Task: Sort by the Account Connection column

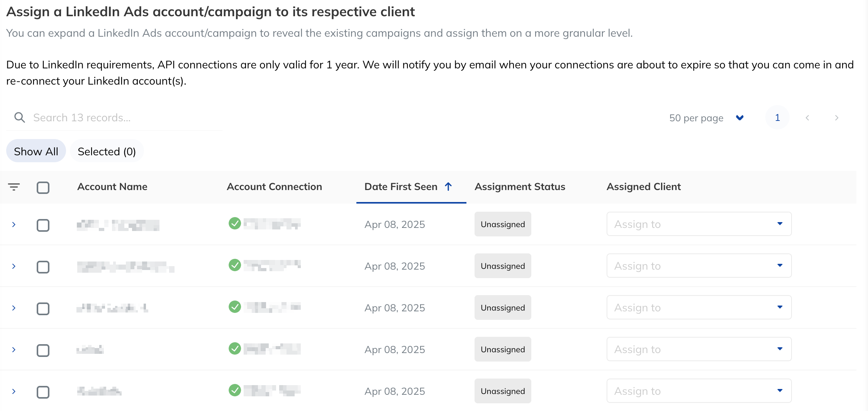Action: pyautogui.click(x=274, y=187)
